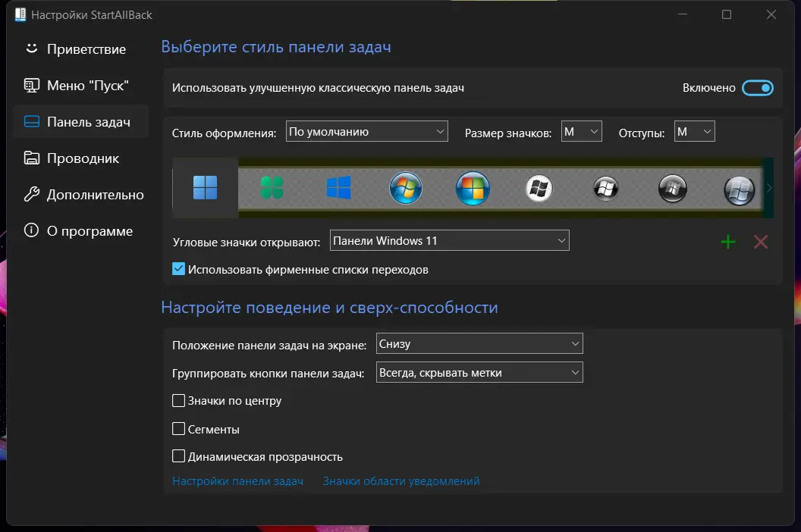Close the StartAllBack settings window
Viewport: 801px width, 532px height.
click(x=771, y=15)
